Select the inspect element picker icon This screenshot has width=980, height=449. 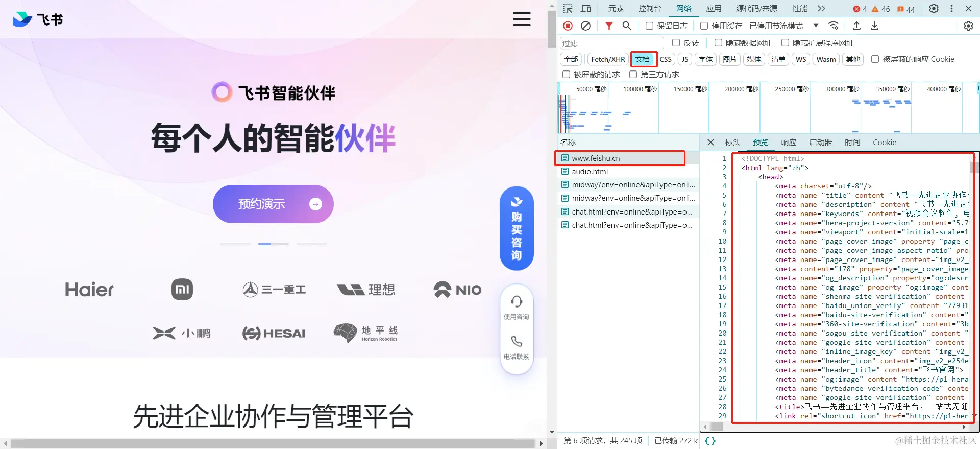(568, 9)
